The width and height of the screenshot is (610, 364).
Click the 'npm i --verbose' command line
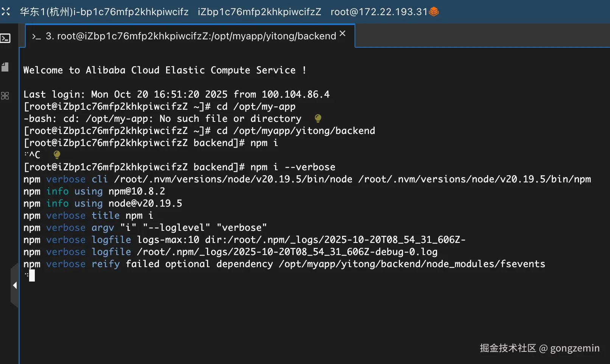point(293,167)
